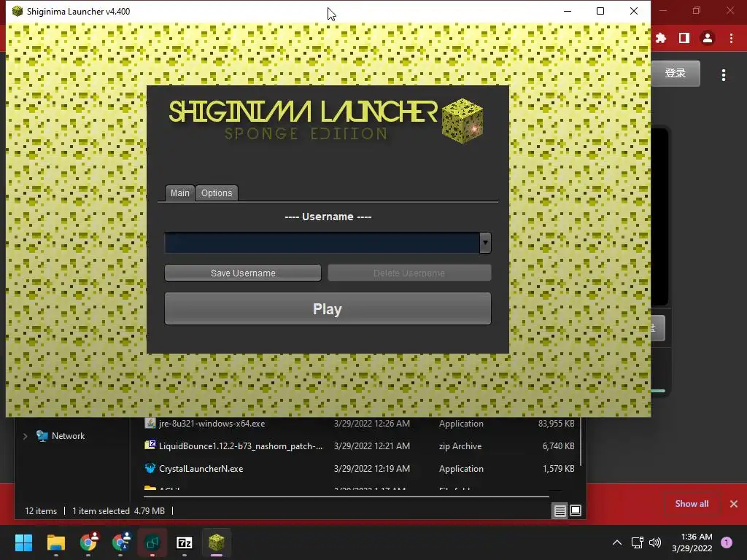Click the CrystalLauncherN file icon
The height and width of the screenshot is (560, 747).
point(150,468)
